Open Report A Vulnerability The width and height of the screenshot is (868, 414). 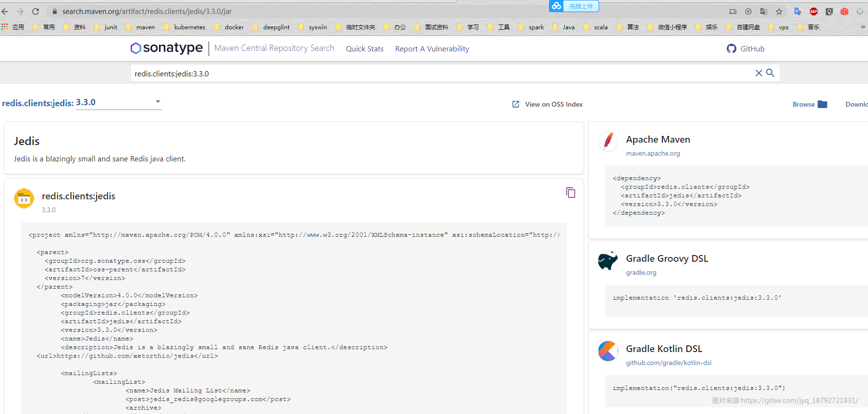click(432, 49)
